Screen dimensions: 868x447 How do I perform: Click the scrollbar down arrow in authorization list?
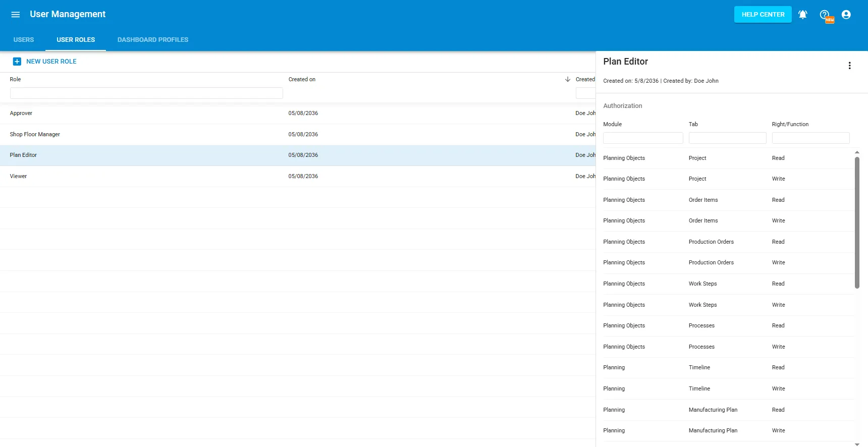pos(857,444)
